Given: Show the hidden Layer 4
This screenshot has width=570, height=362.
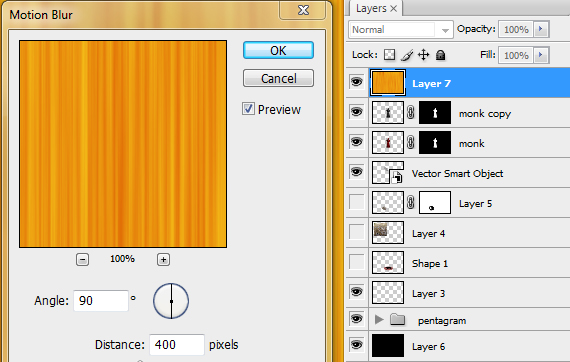Looking at the screenshot, I should point(357,232).
